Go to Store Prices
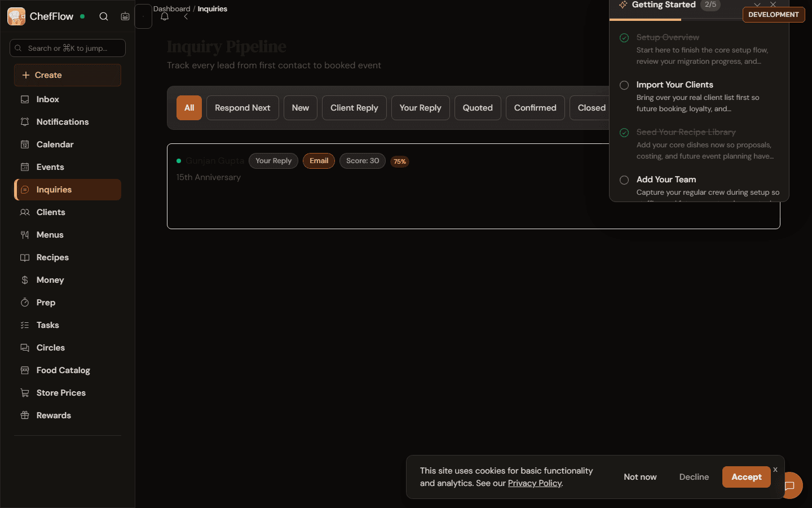The height and width of the screenshot is (508, 812). tap(68, 393)
